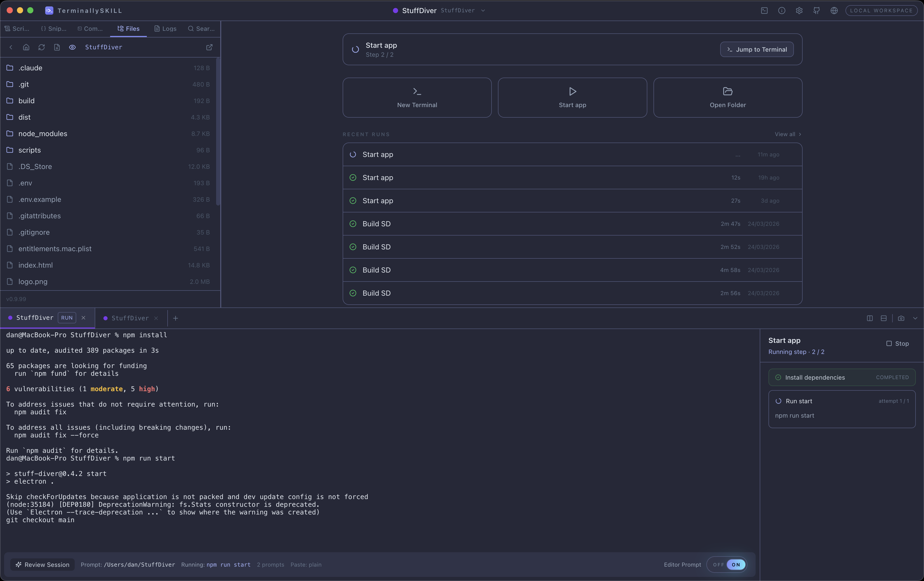Click the GitHub icon in title bar
Image resolution: width=924 pixels, height=581 pixels.
coord(816,11)
